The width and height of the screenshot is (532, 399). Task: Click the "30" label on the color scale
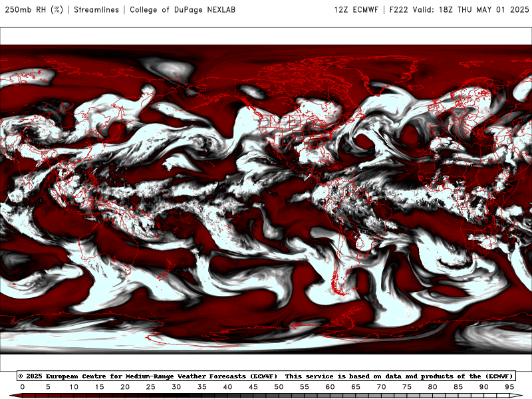(176, 387)
